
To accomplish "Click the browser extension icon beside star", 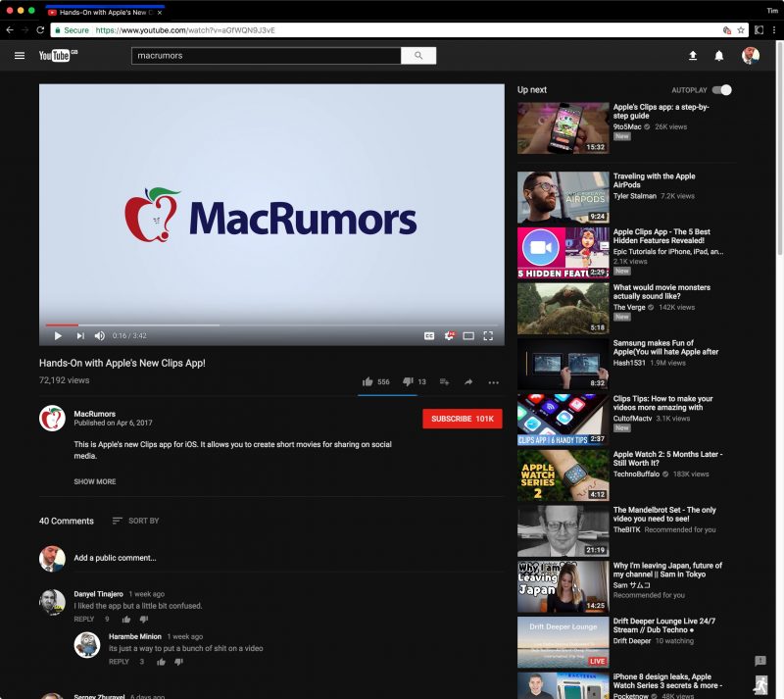I will (759, 30).
